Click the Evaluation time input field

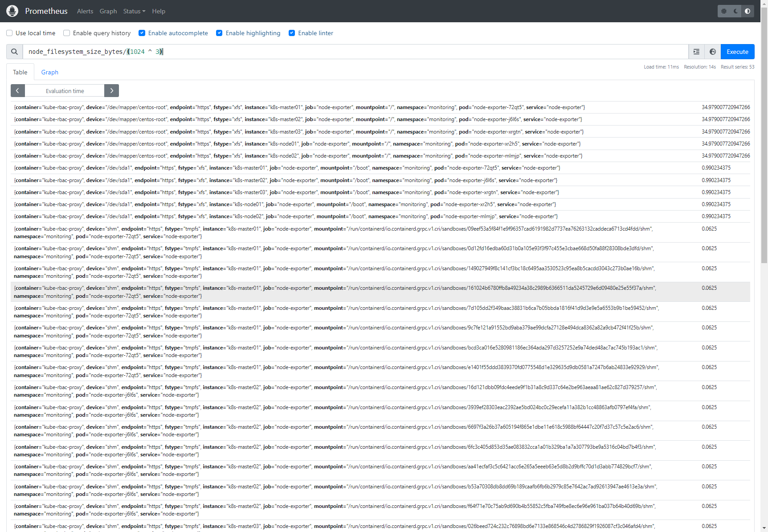65,91
